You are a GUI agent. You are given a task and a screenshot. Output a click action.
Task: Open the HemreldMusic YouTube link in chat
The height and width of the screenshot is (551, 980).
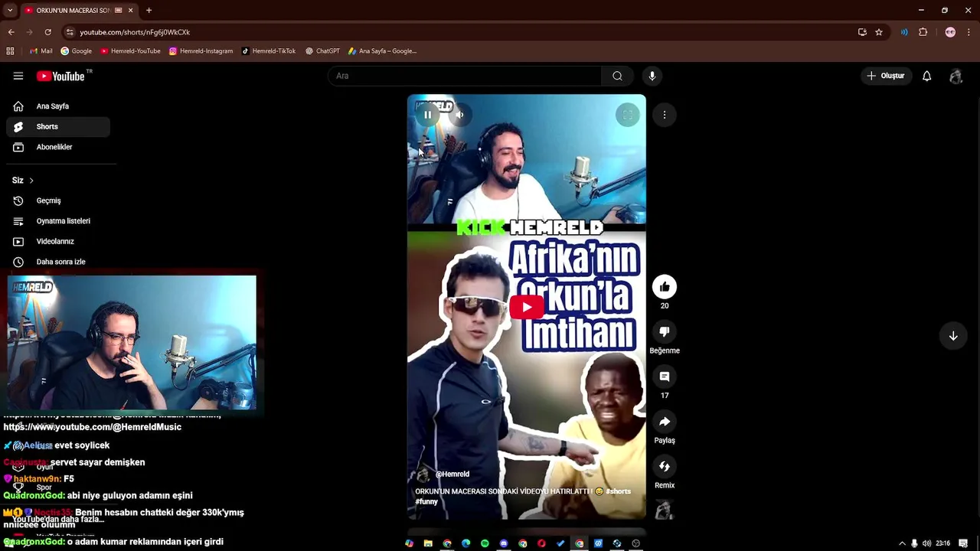point(93,427)
